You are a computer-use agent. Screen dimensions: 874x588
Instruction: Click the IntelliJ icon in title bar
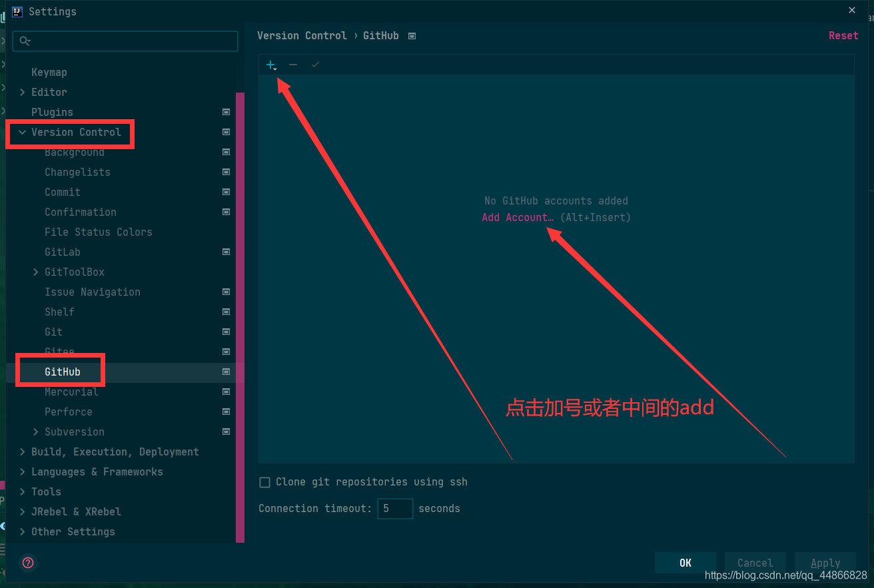coord(17,11)
